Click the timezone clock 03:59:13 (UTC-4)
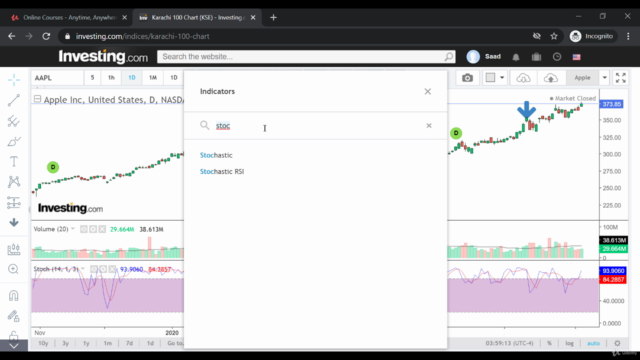 (x=509, y=343)
